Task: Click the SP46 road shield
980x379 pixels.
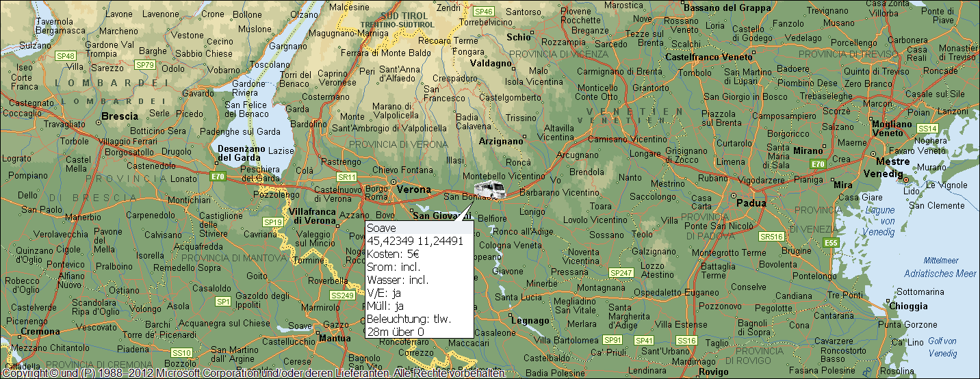Action: (x=484, y=12)
